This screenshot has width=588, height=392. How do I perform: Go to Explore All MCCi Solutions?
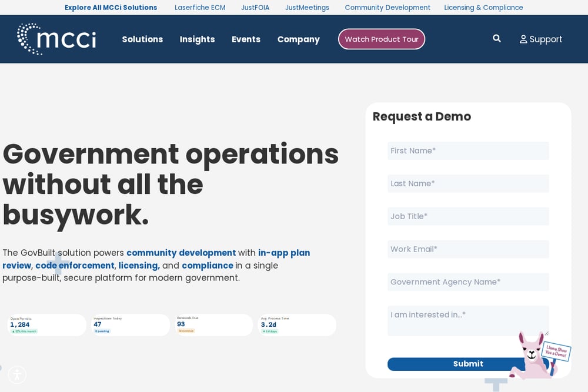click(x=111, y=8)
